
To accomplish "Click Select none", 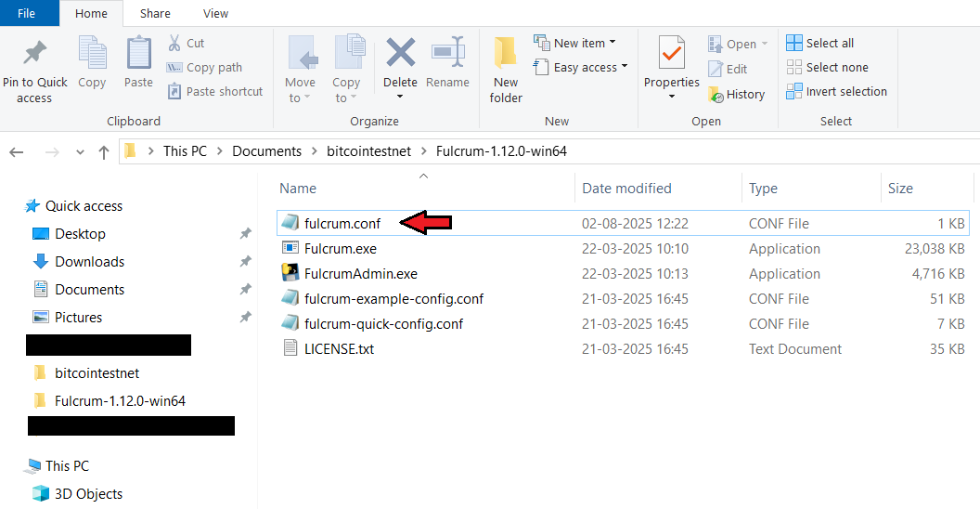I will (828, 67).
